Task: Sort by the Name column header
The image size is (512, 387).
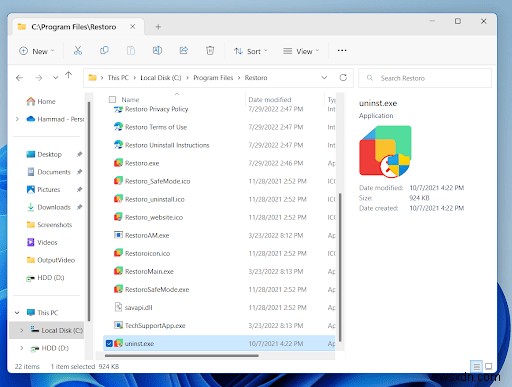Action: click(x=130, y=100)
